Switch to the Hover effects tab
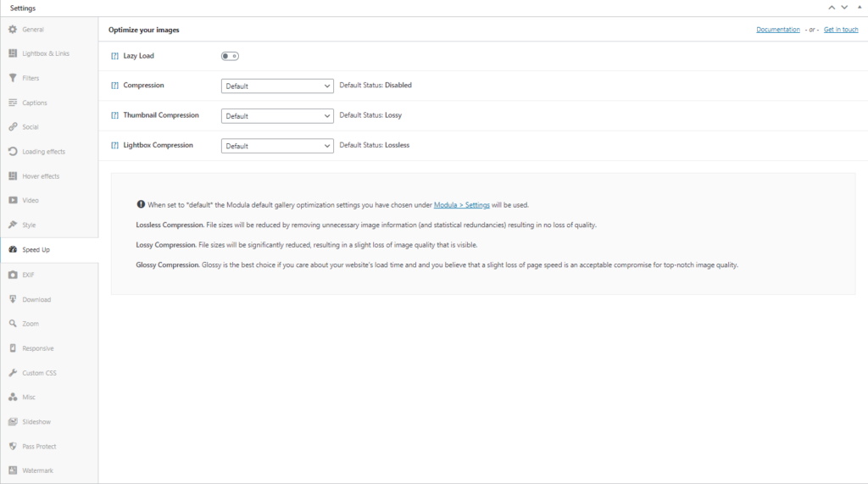Viewport: 868px width, 484px height. (40, 176)
